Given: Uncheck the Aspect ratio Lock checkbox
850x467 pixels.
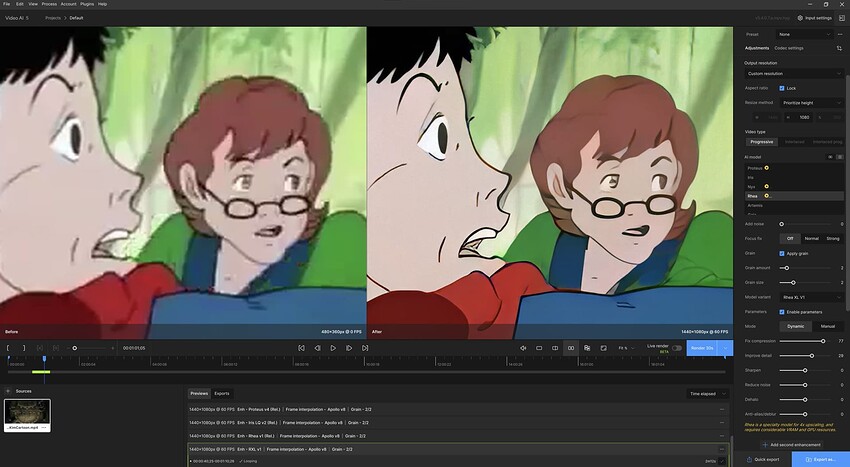Looking at the screenshot, I should tap(782, 88).
